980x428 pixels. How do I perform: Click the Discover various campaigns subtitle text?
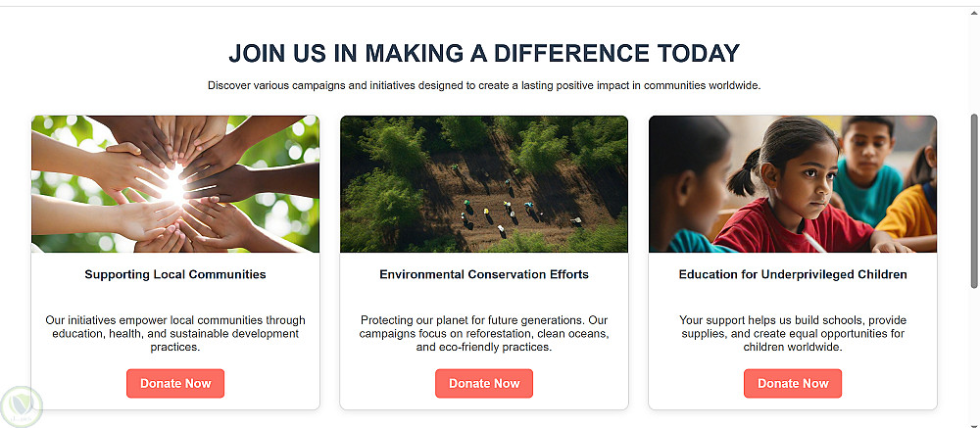484,85
